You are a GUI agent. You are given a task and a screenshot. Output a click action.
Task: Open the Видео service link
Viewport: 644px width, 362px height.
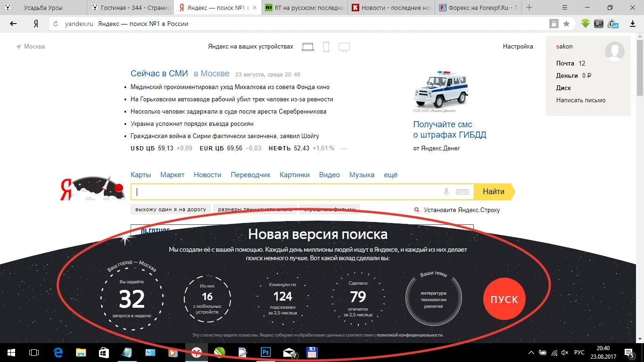pos(329,175)
